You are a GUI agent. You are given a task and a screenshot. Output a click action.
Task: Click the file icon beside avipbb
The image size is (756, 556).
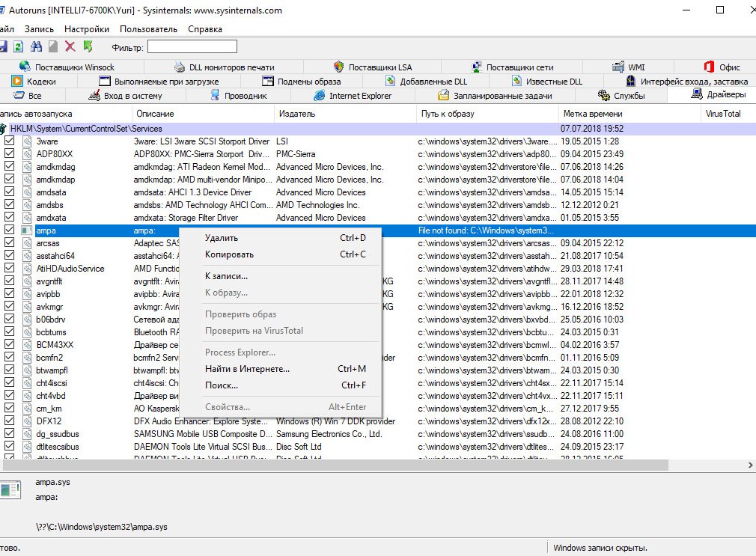[x=27, y=294]
